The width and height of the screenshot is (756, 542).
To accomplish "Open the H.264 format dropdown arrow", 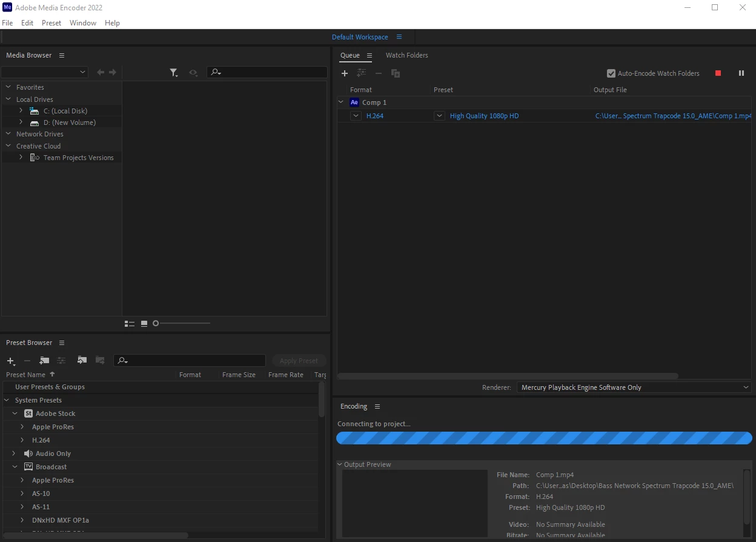I will click(356, 116).
